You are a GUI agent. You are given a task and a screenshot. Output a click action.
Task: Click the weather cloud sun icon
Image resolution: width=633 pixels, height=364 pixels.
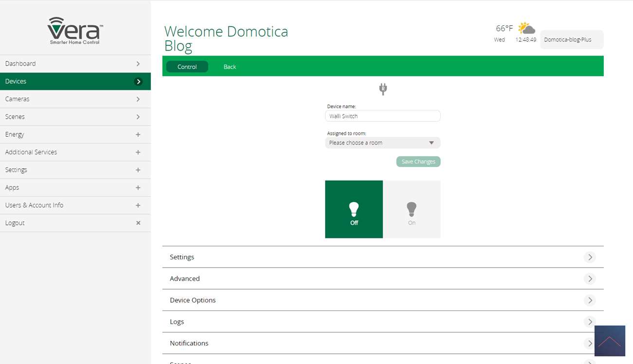[526, 28]
